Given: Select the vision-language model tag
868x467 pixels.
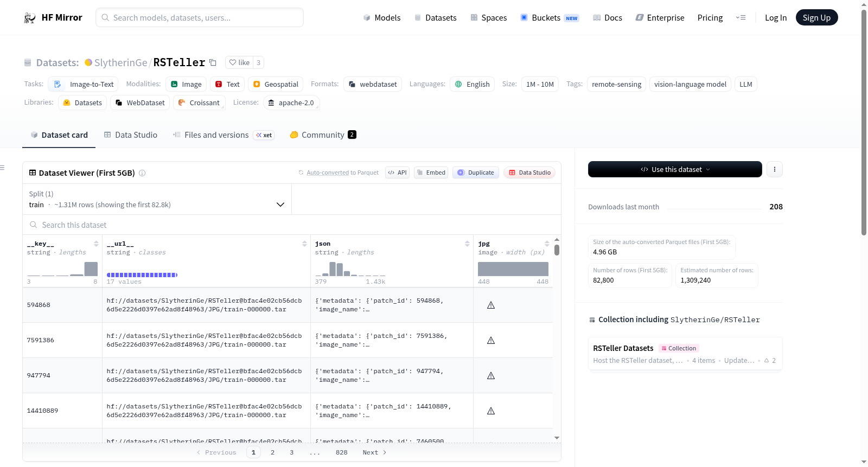Looking at the screenshot, I should 690,84.
